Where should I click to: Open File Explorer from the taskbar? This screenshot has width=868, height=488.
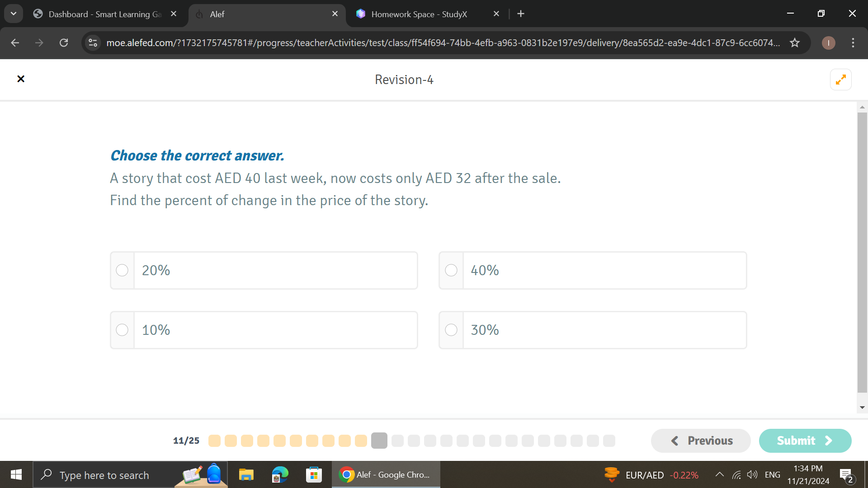point(246,475)
